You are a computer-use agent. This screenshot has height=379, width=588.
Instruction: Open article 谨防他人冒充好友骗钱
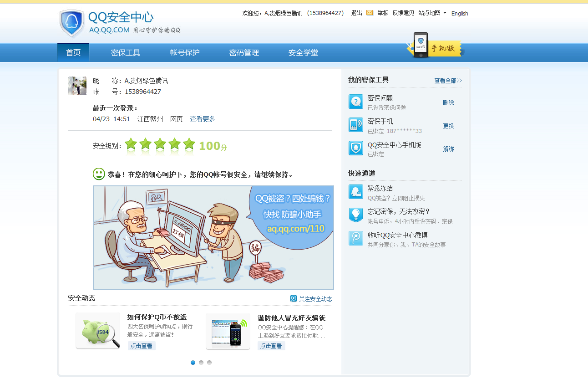click(x=291, y=318)
